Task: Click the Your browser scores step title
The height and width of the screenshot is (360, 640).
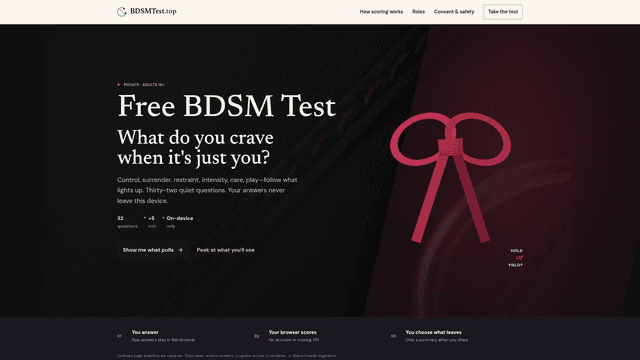Action: [x=292, y=332]
